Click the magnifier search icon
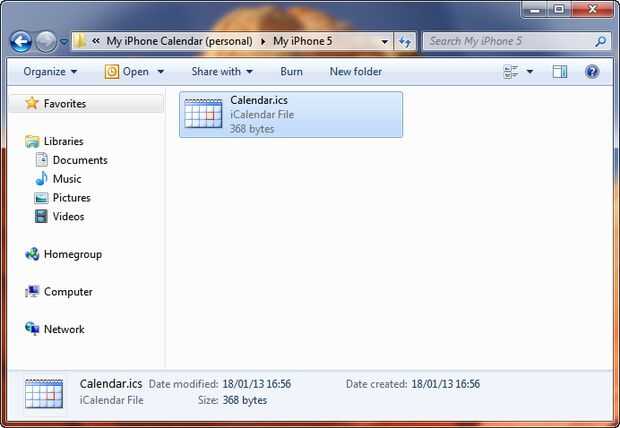The image size is (620, 428). (601, 41)
